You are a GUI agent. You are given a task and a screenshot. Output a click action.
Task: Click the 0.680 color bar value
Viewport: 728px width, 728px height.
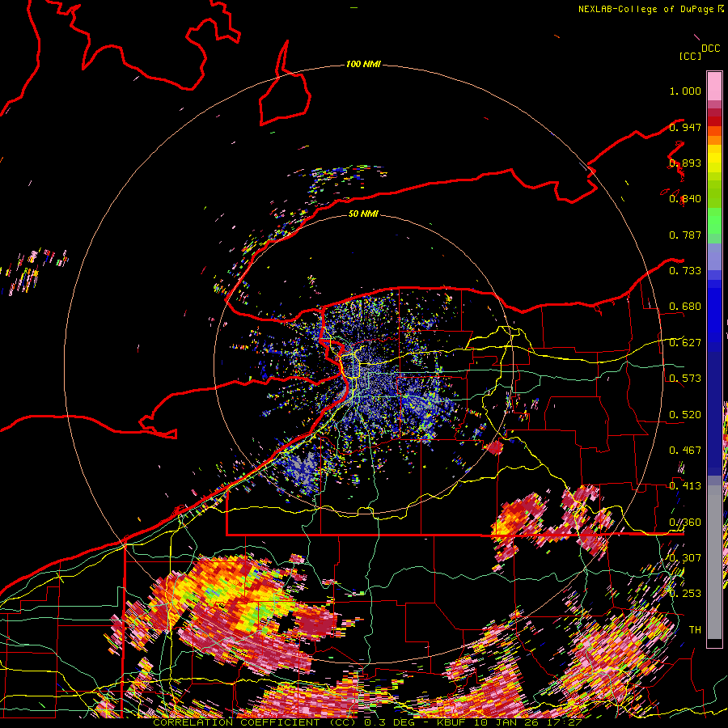point(685,307)
